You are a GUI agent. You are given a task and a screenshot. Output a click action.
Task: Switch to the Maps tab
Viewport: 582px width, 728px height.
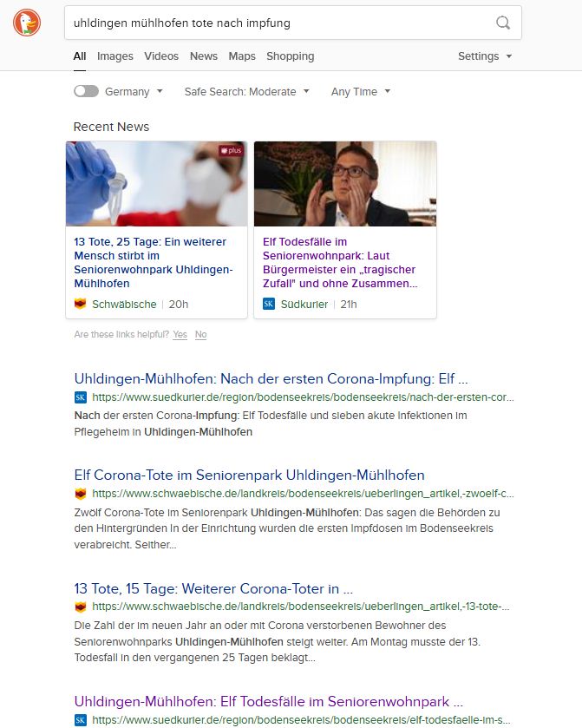pos(242,56)
